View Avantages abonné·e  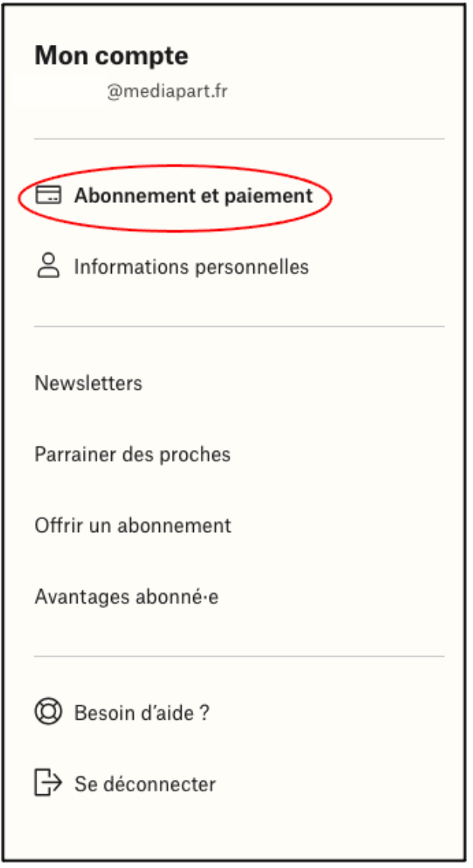point(126,597)
